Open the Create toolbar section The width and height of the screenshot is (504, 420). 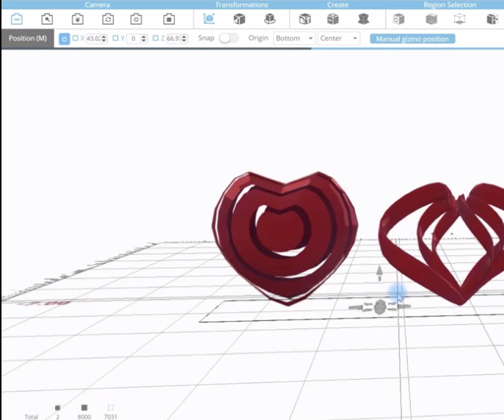coord(337,4)
